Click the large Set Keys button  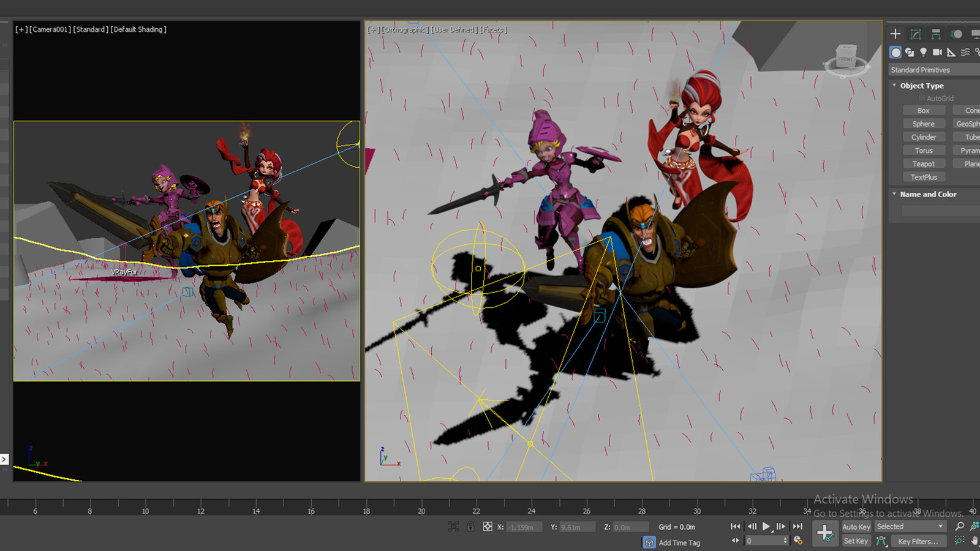point(825,533)
